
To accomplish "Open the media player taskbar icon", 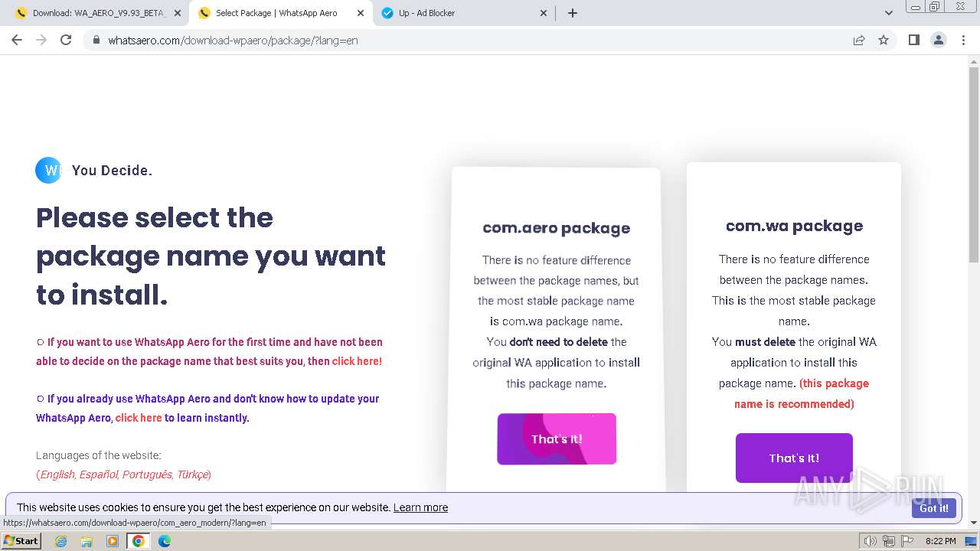I will [113, 541].
